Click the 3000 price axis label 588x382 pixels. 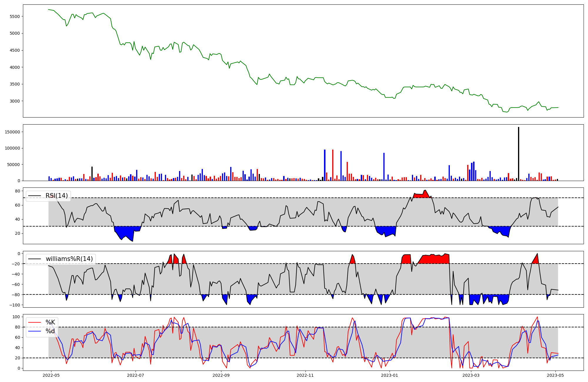[x=15, y=101]
